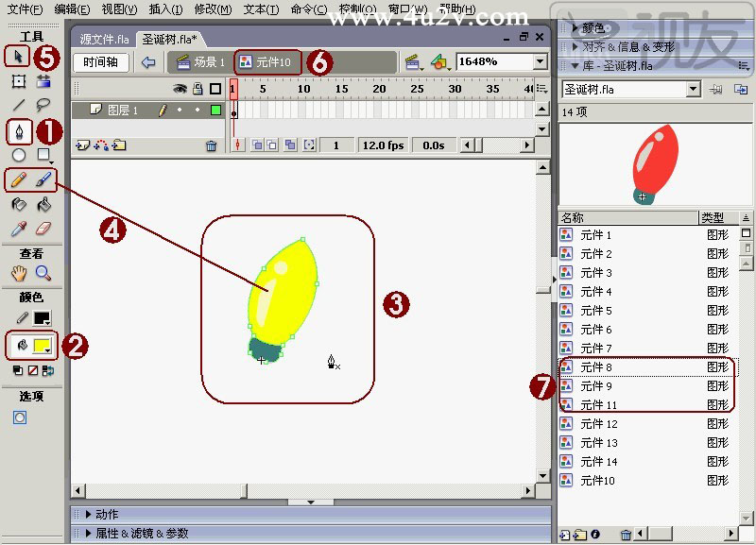Click 元件10 in the edit bar
Screen dimensions: 756x545
[266, 61]
